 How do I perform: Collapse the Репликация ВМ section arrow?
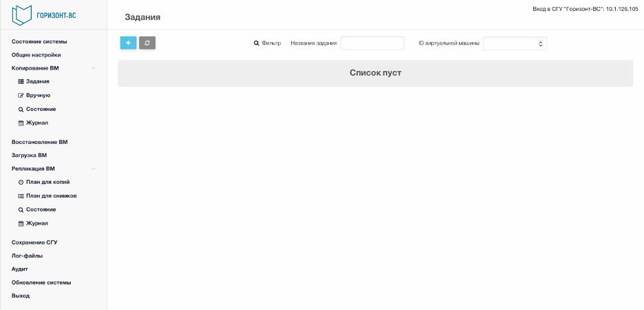point(94,169)
